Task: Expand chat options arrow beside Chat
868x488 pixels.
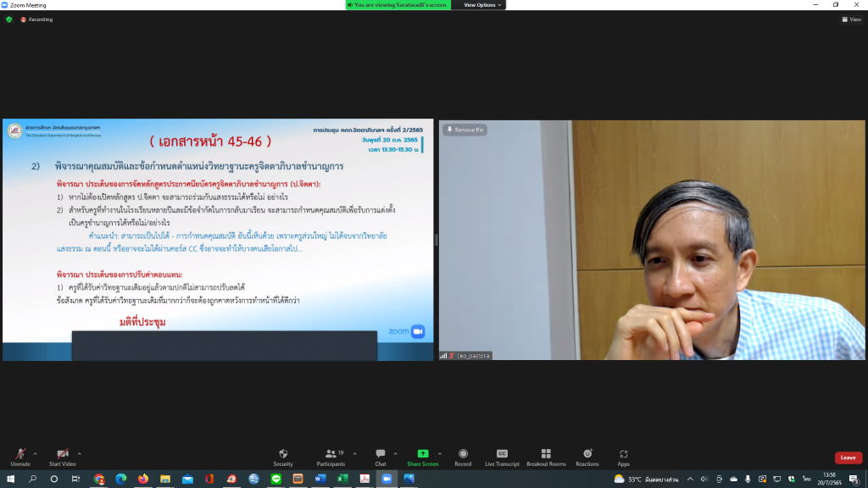Action: [x=395, y=454]
